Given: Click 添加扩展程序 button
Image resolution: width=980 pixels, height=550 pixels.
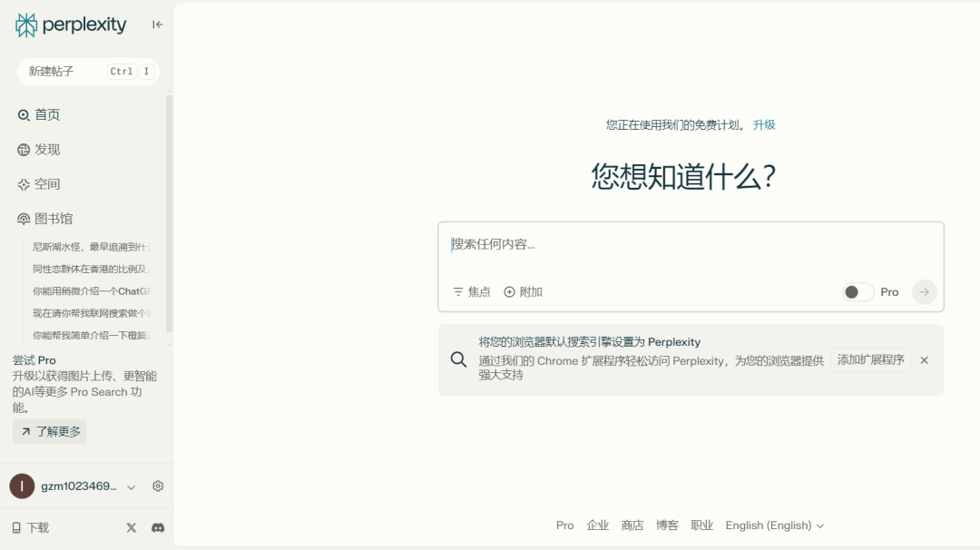Looking at the screenshot, I should point(870,360).
